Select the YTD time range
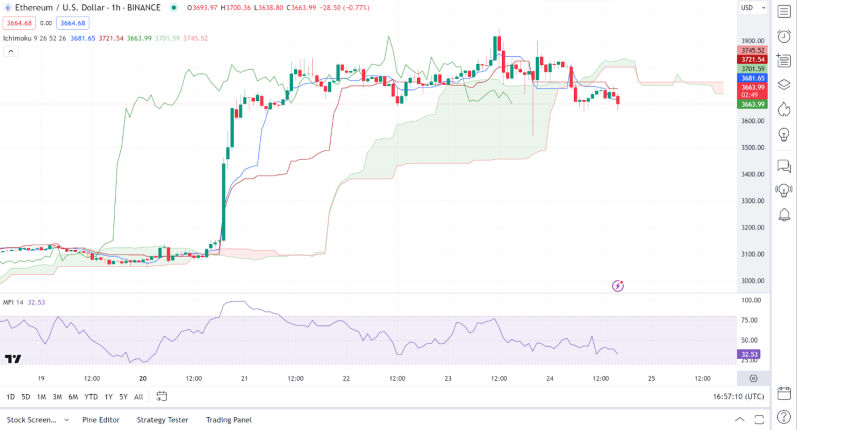860x430 pixels. click(91, 397)
